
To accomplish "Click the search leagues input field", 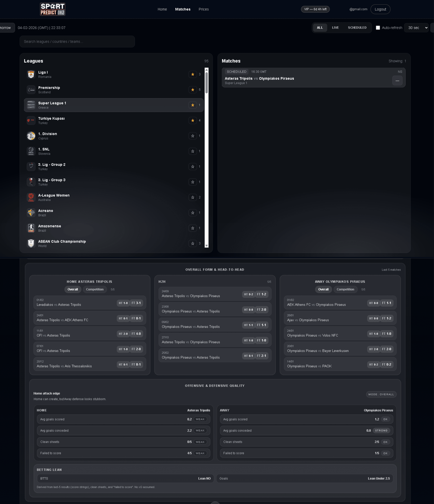I will 77,41.
